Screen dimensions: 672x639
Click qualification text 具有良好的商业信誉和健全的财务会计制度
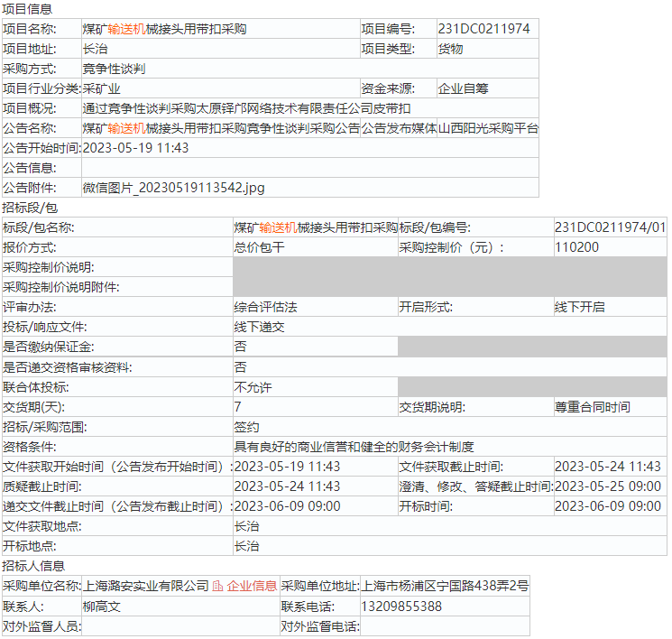354,447
